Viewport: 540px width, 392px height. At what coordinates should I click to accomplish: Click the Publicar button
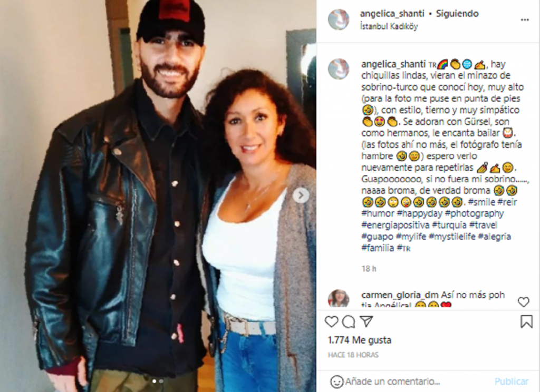(x=511, y=381)
